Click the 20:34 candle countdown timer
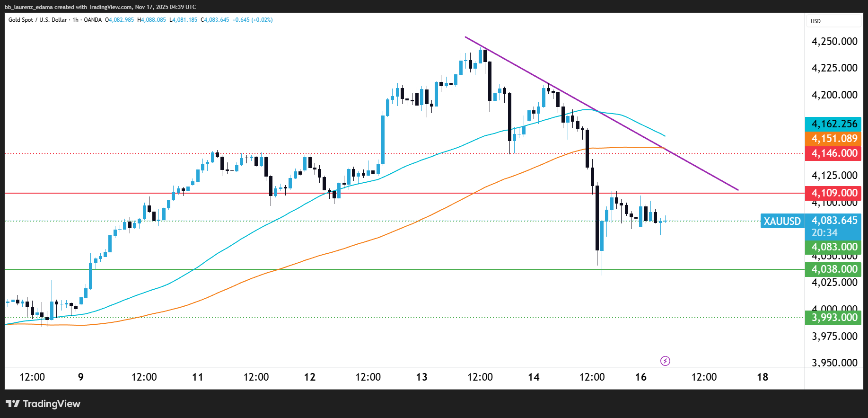Screen dimensions: 868x418 (824, 233)
